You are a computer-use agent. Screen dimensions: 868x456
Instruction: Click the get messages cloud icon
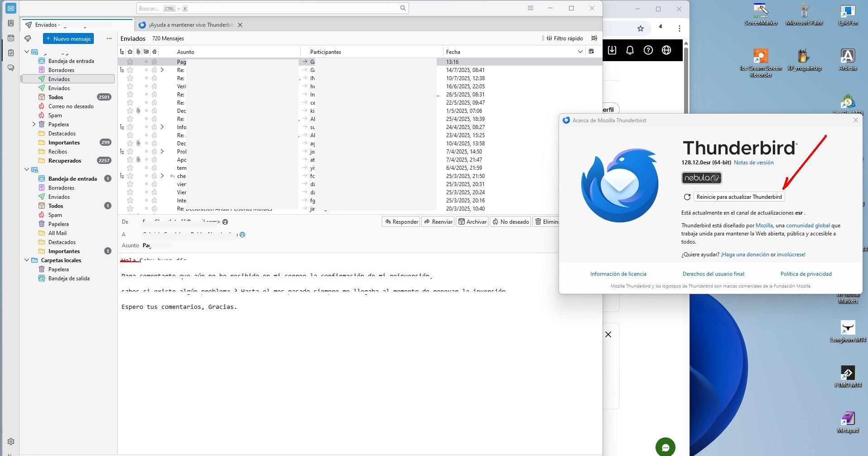(x=28, y=38)
